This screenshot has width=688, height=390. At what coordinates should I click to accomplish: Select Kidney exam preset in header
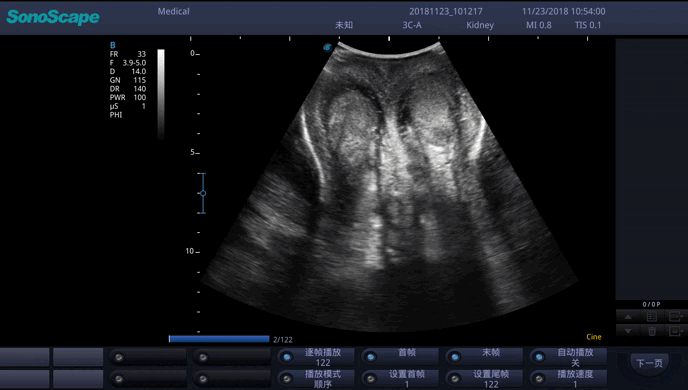480,25
